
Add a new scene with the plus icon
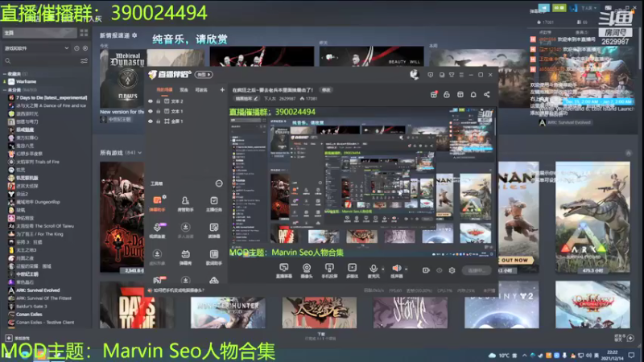(x=222, y=89)
